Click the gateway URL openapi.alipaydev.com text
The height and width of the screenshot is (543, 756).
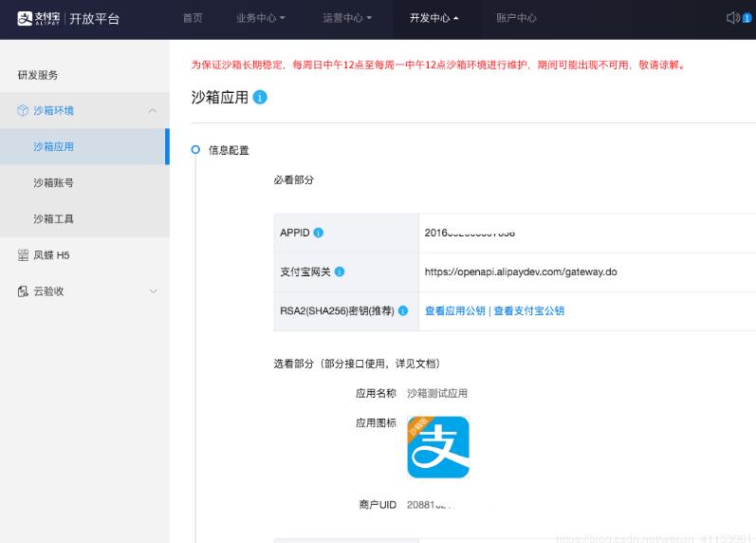click(x=521, y=271)
